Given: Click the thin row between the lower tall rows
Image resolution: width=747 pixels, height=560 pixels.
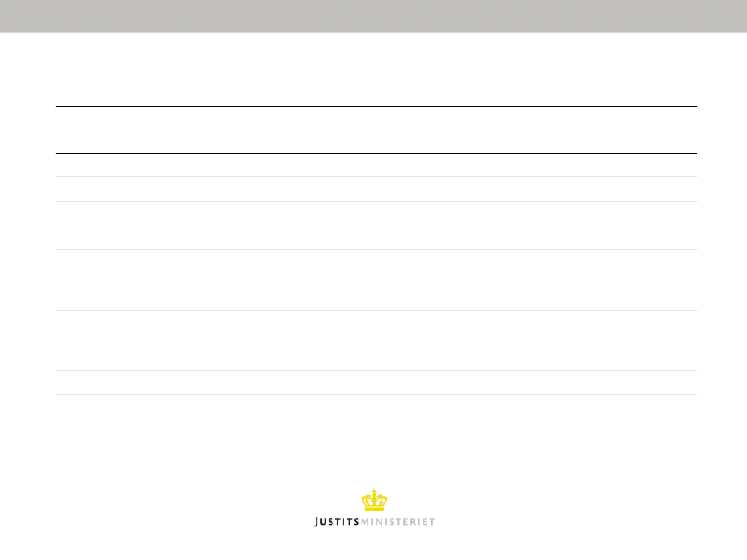Looking at the screenshot, I should 376,383.
